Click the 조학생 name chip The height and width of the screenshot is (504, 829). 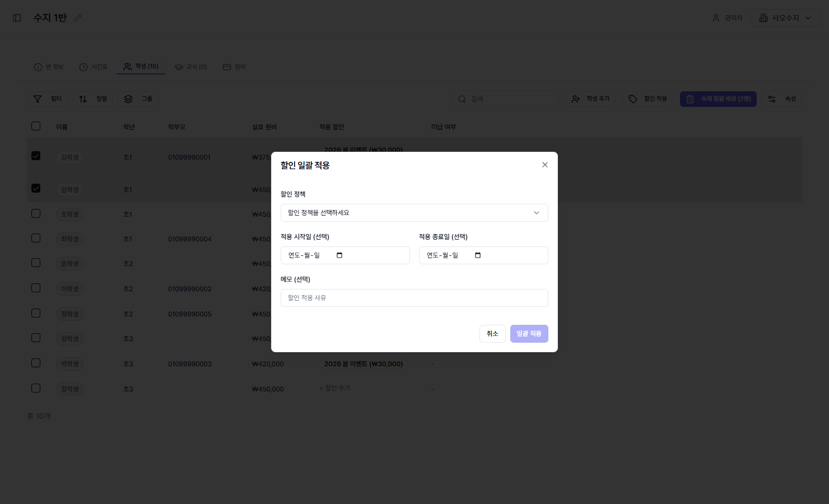[70, 214]
